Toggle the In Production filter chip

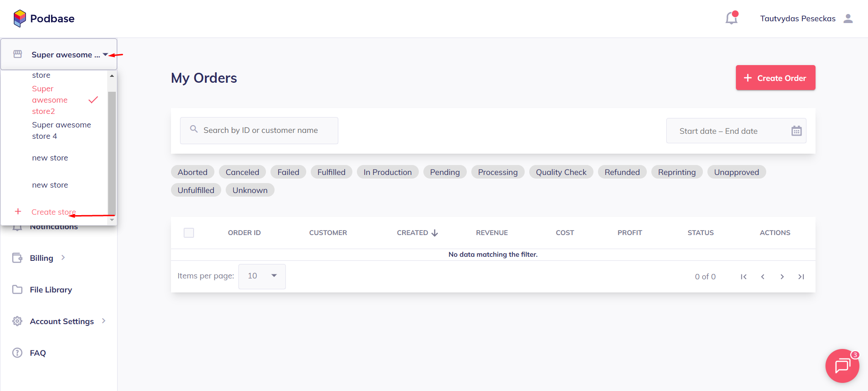pyautogui.click(x=387, y=172)
